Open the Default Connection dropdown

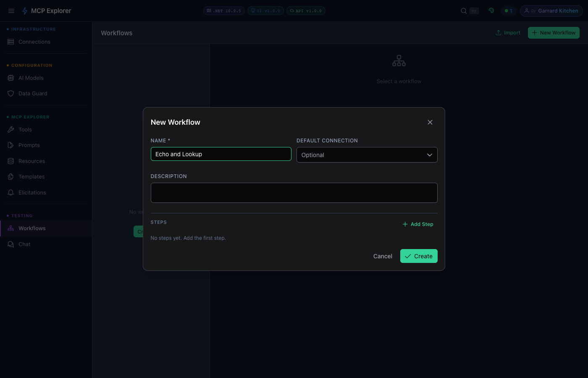367,155
